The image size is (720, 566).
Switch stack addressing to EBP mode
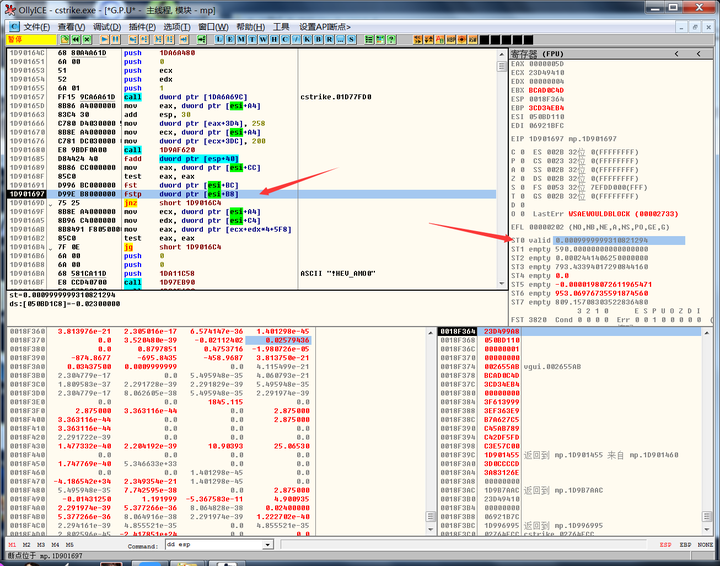(687, 546)
